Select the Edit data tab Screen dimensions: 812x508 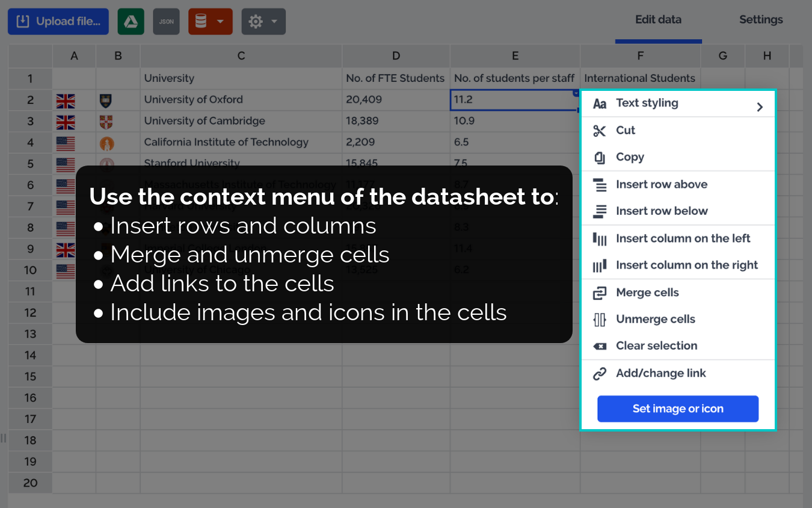point(658,20)
